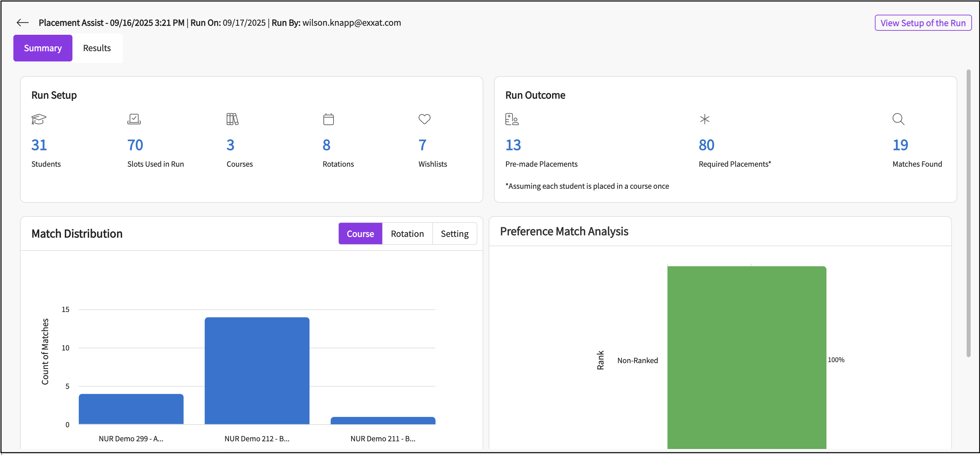The image size is (980, 455).
Task: Click the graduation cap Students icon
Action: [x=39, y=119]
